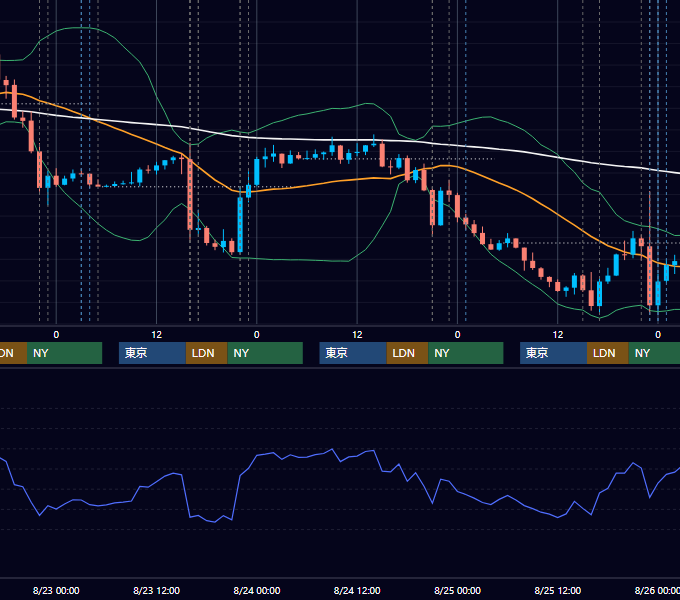Select the LDN session bar for 8/25
680x600 pixels.
point(608,353)
